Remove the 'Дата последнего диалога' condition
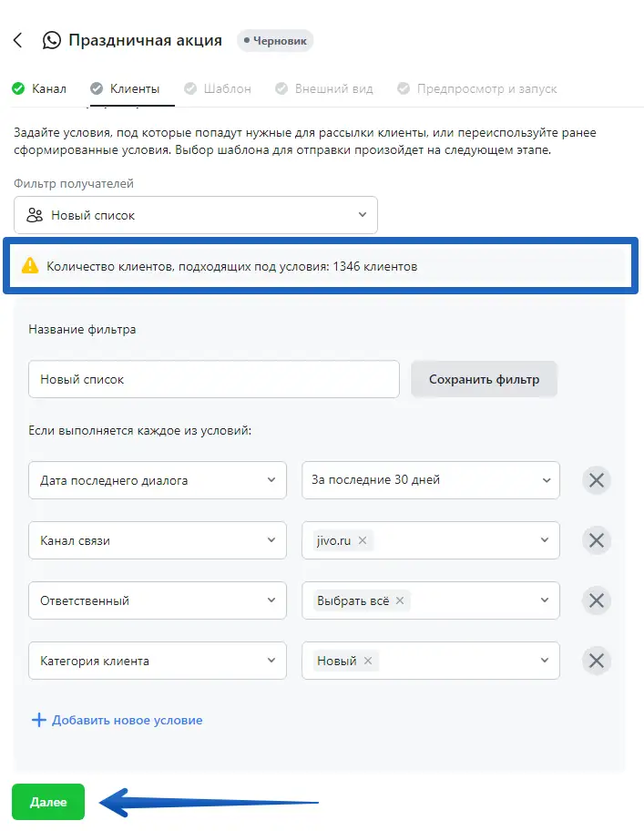This screenshot has height=831, width=644. (x=597, y=480)
